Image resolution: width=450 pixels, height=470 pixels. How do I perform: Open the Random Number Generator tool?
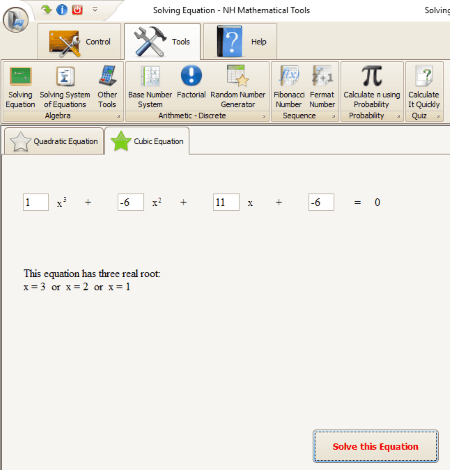point(238,87)
